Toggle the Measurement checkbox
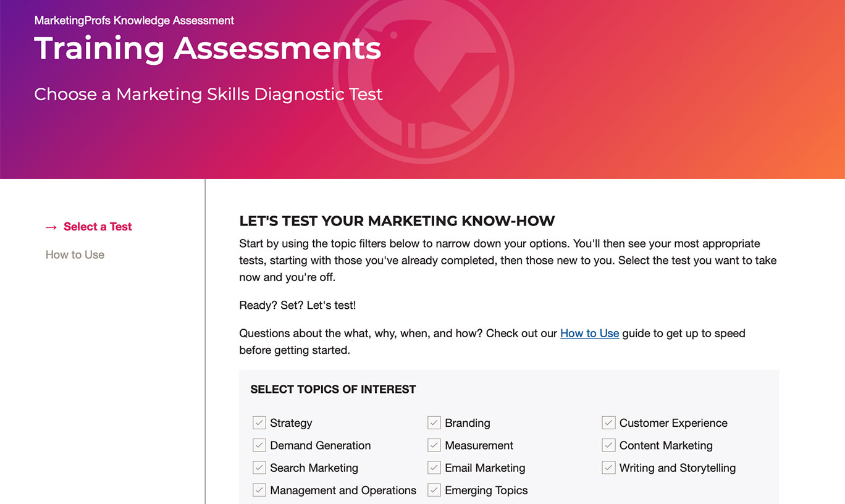Viewport: 845px width, 504px height. pyautogui.click(x=434, y=445)
